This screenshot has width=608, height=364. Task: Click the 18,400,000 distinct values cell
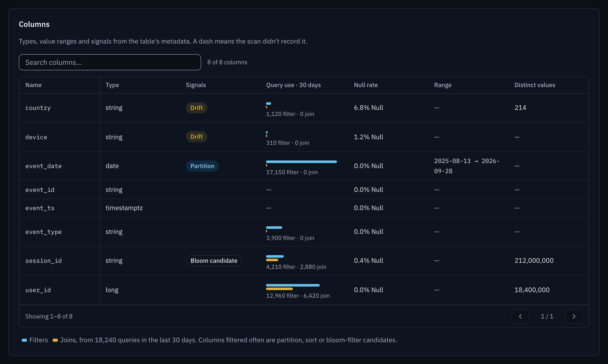(532, 290)
